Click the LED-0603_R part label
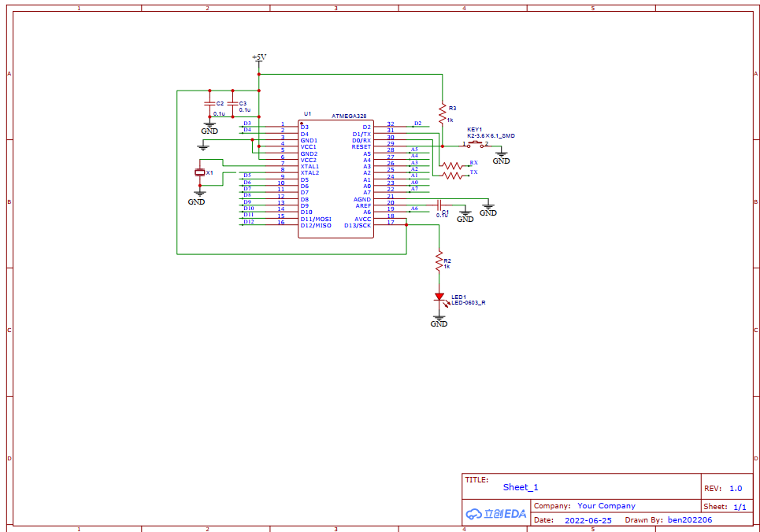Screen dimensions: 760x532 pyautogui.click(x=469, y=303)
